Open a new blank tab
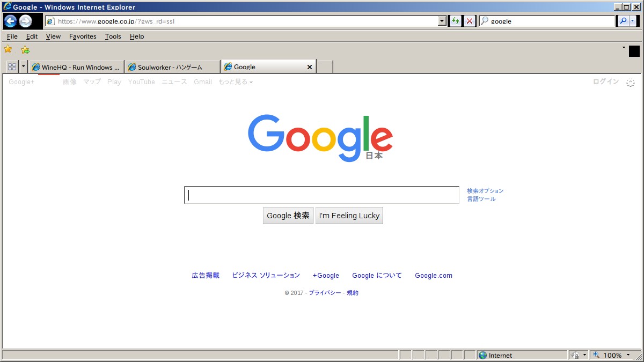644x362 pixels. tap(325, 67)
